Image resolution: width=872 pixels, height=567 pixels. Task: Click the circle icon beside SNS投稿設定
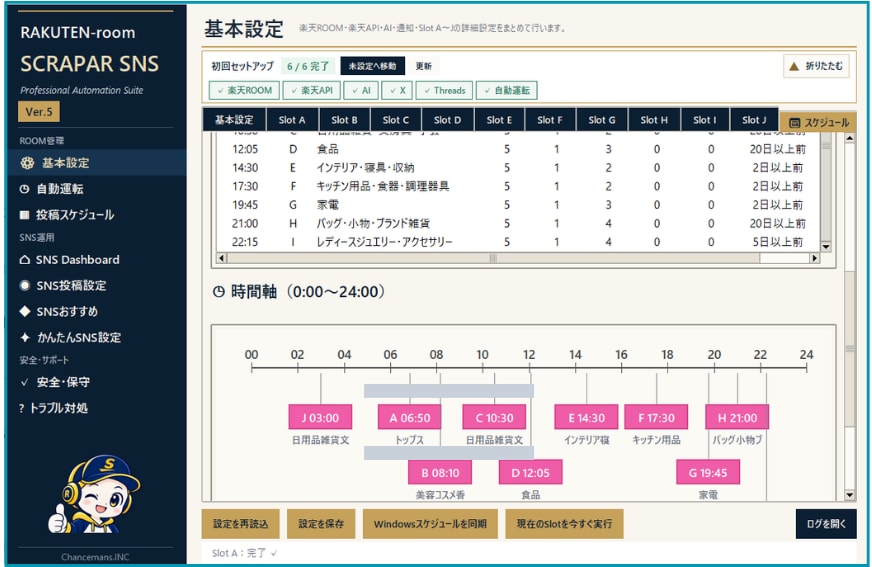[x=24, y=285]
